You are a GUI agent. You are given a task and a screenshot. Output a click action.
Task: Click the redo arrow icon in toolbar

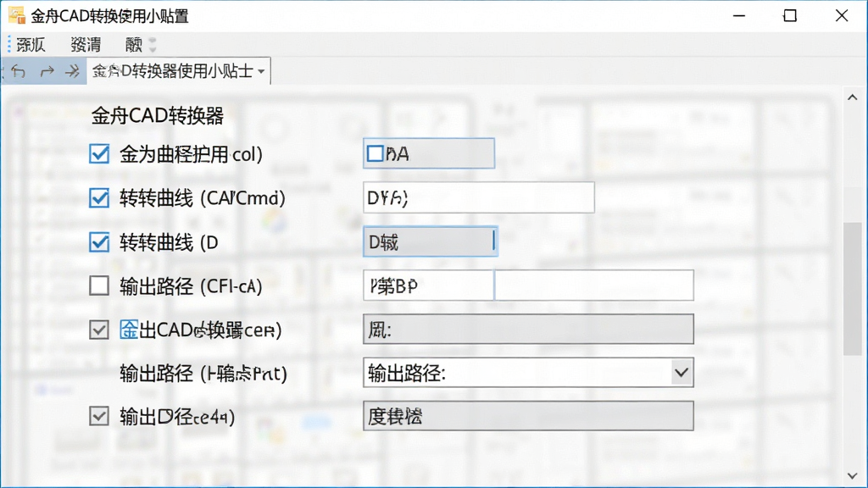point(47,71)
